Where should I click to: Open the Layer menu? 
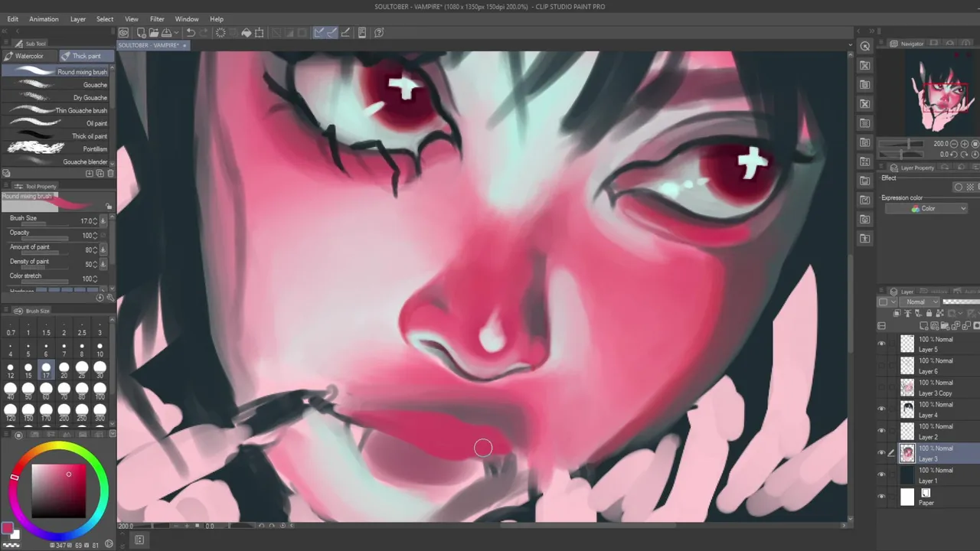(x=78, y=19)
